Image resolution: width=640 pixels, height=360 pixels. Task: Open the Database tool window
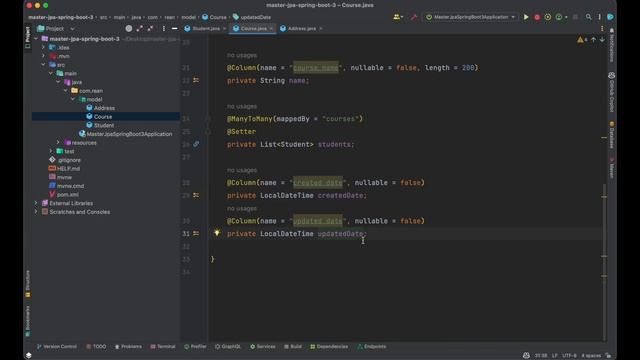click(x=611, y=135)
